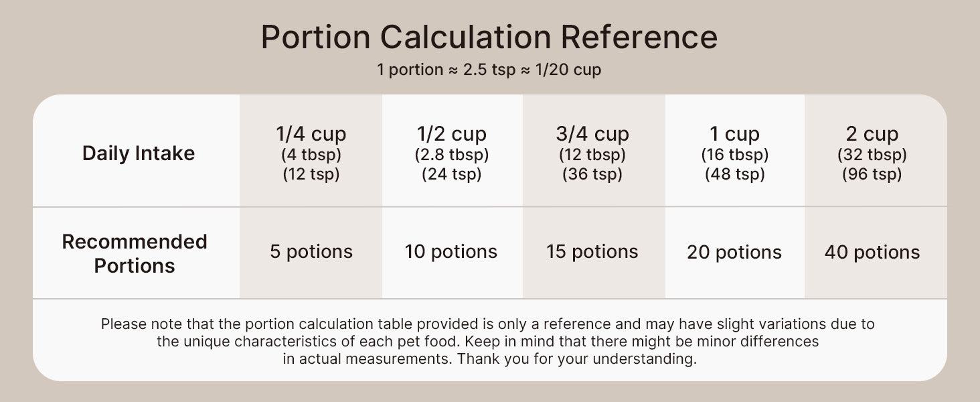The height and width of the screenshot is (402, 980).
Task: Select the Recommended Portions row label
Action: click(x=135, y=253)
